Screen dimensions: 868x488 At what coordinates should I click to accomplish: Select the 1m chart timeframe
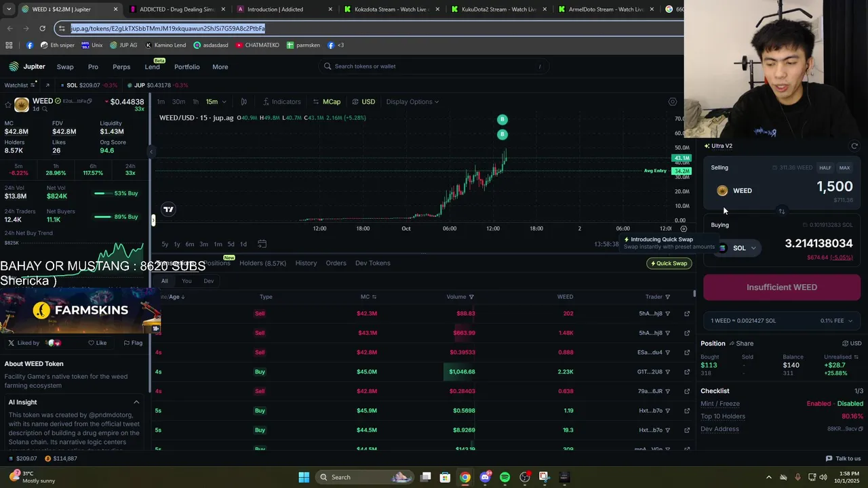click(x=161, y=102)
